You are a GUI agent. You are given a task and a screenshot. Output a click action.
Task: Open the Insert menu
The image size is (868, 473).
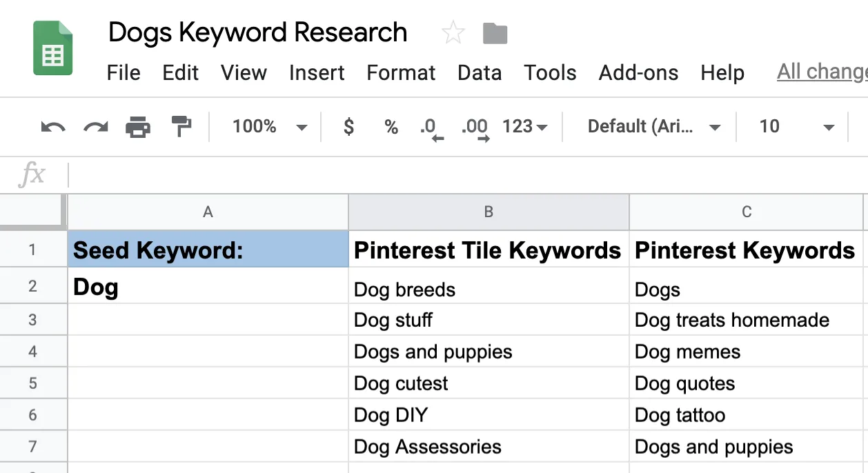point(317,73)
